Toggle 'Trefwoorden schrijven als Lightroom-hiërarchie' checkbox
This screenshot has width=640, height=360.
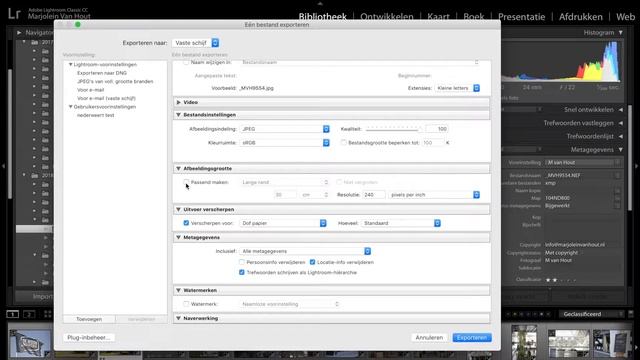242,272
